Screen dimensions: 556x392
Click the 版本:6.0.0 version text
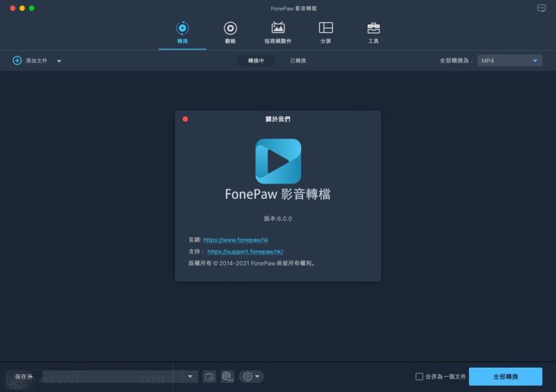[277, 218]
